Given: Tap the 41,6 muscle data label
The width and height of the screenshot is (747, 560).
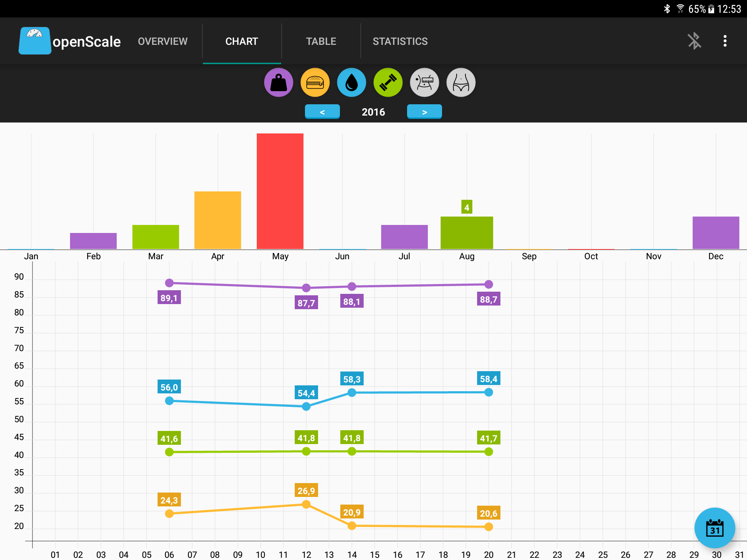Looking at the screenshot, I should coord(169,438).
